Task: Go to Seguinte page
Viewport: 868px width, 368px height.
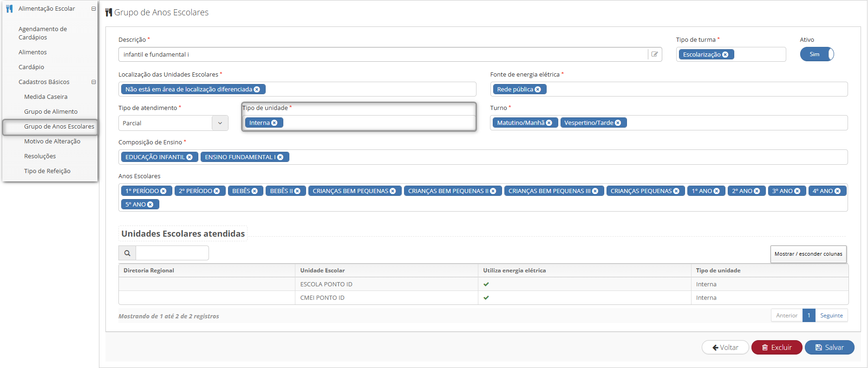Action: coord(831,316)
